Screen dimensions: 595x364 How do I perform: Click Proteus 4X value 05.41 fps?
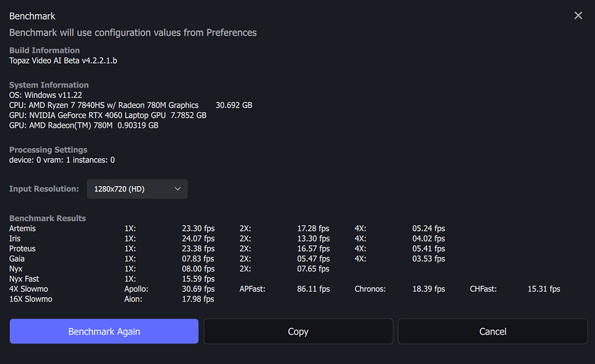429,248
